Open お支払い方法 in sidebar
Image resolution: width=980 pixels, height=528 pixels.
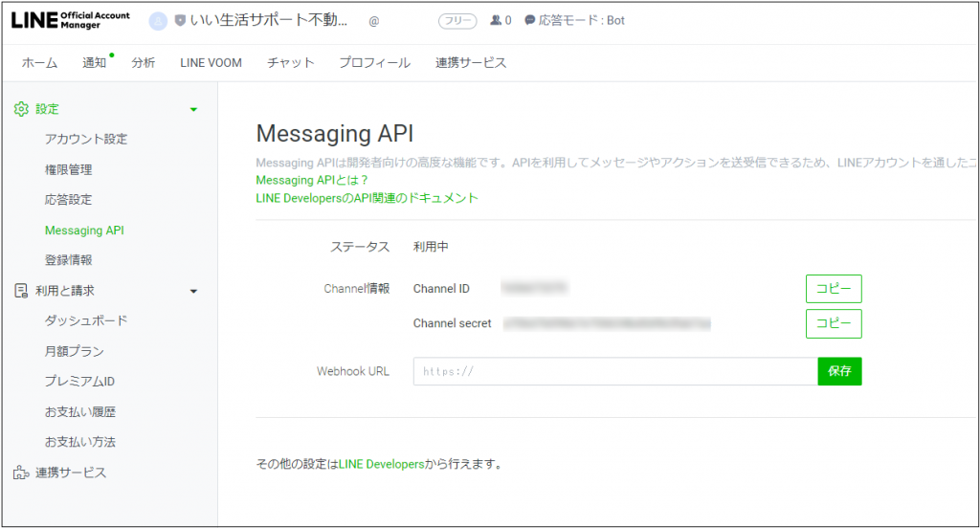click(x=80, y=442)
